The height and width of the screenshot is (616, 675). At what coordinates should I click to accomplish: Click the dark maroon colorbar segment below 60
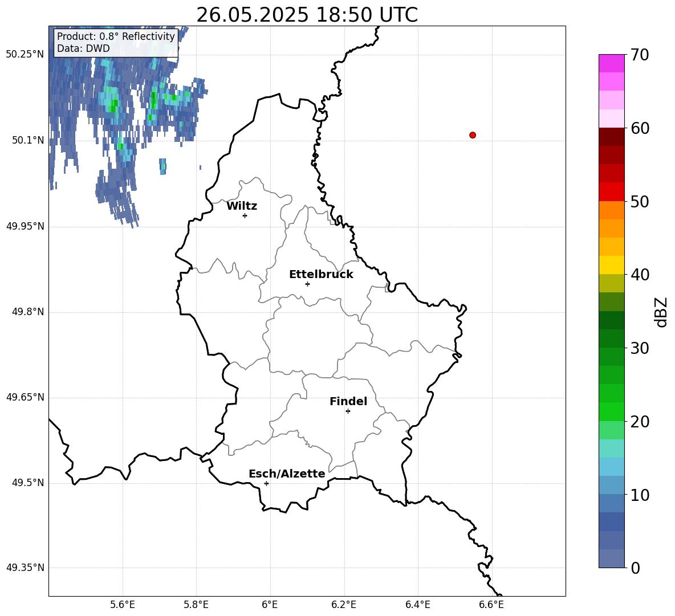coord(612,137)
